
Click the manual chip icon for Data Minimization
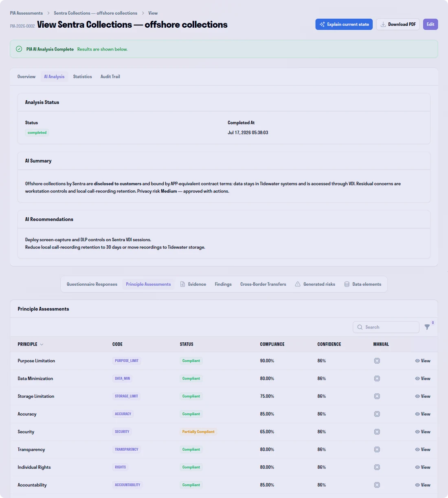[x=377, y=379]
